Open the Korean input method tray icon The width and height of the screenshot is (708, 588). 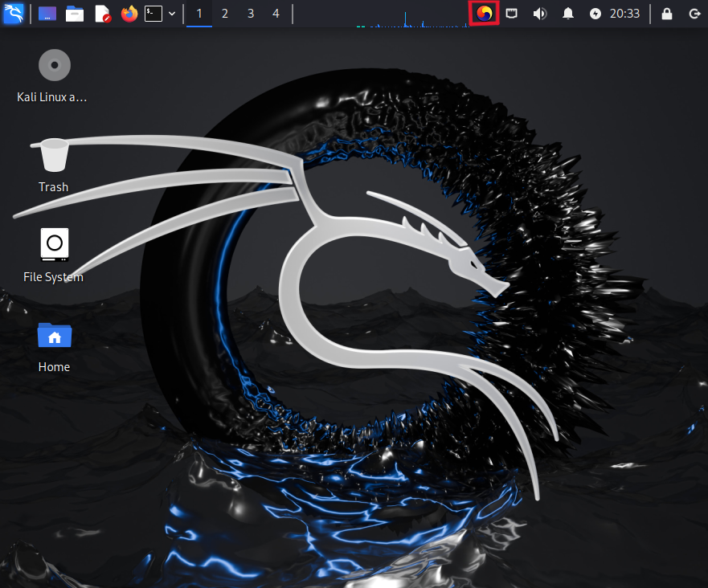485,14
